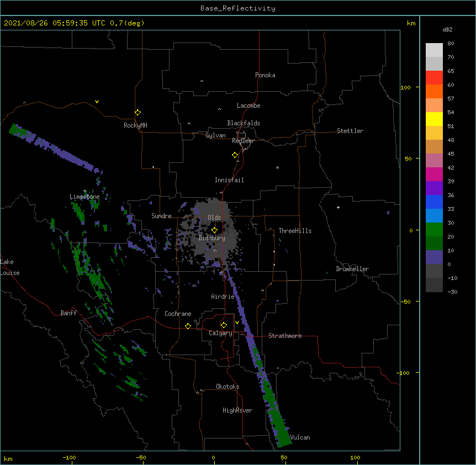This screenshot has height=465, width=476.
Task: Click the white asterisk above Limestone label
Action: tap(85, 191)
